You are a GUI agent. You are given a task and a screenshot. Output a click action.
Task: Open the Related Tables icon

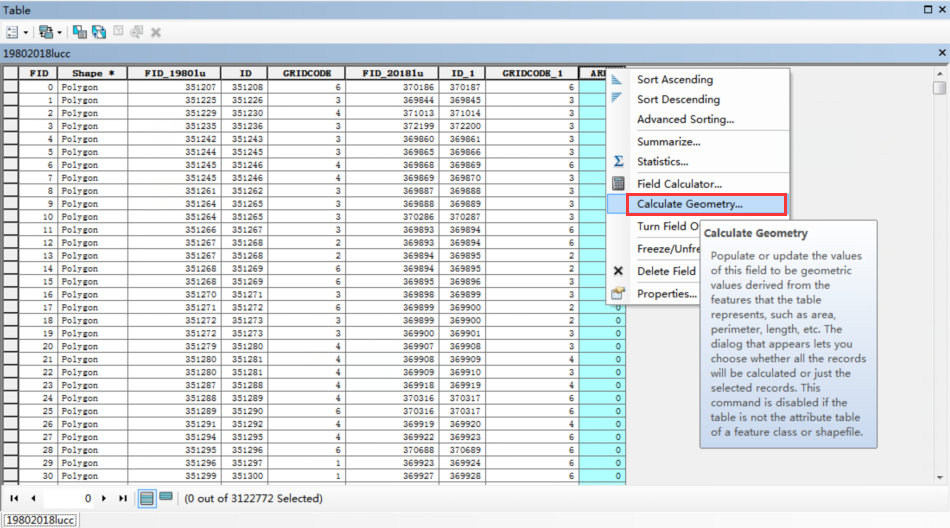45,32
